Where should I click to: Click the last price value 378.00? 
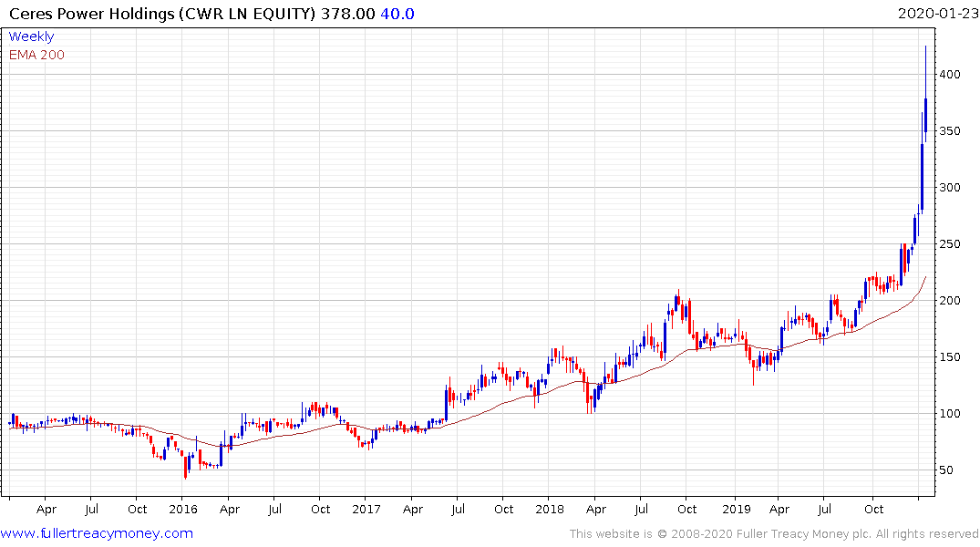[x=347, y=14]
